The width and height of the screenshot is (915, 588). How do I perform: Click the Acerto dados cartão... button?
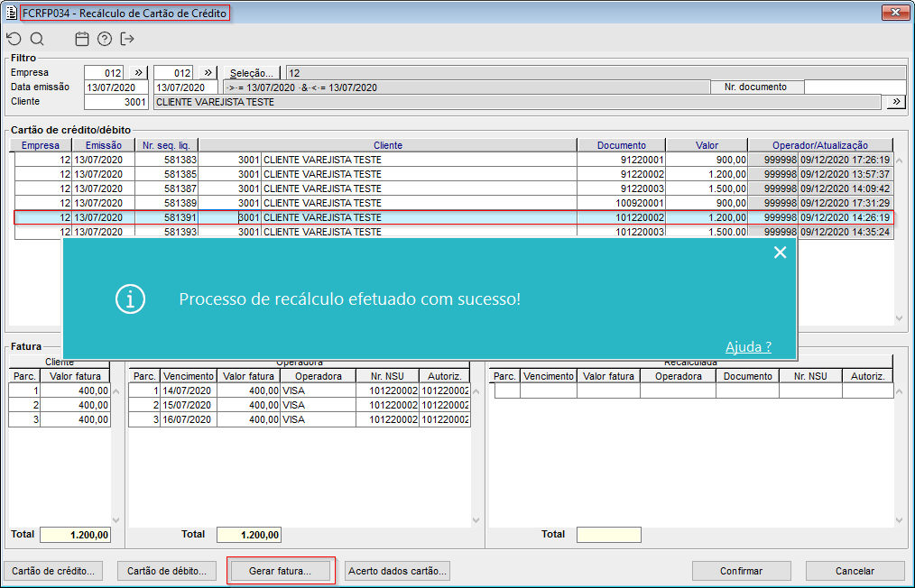pyautogui.click(x=397, y=571)
